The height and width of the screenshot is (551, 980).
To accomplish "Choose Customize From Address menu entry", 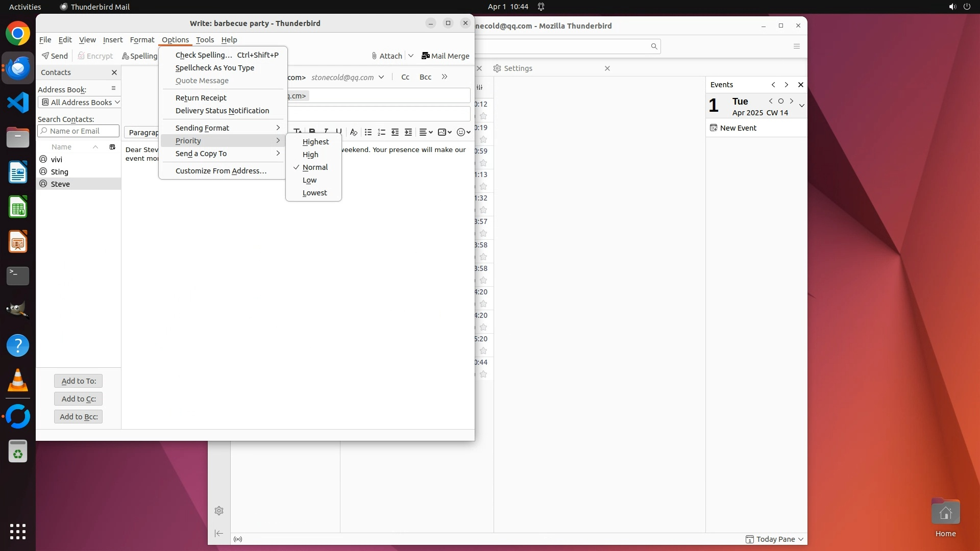I will [x=220, y=171].
